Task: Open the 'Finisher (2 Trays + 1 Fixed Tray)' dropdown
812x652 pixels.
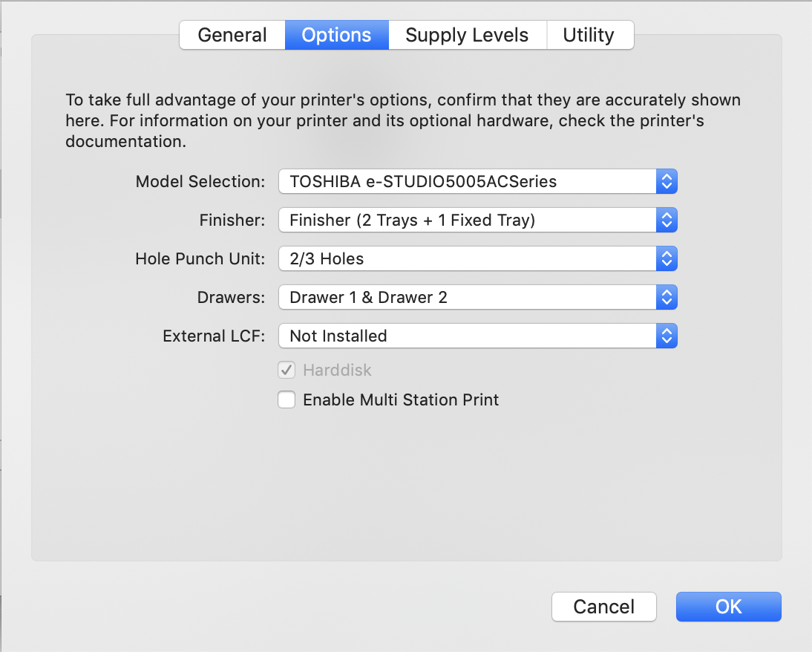Action: point(468,220)
